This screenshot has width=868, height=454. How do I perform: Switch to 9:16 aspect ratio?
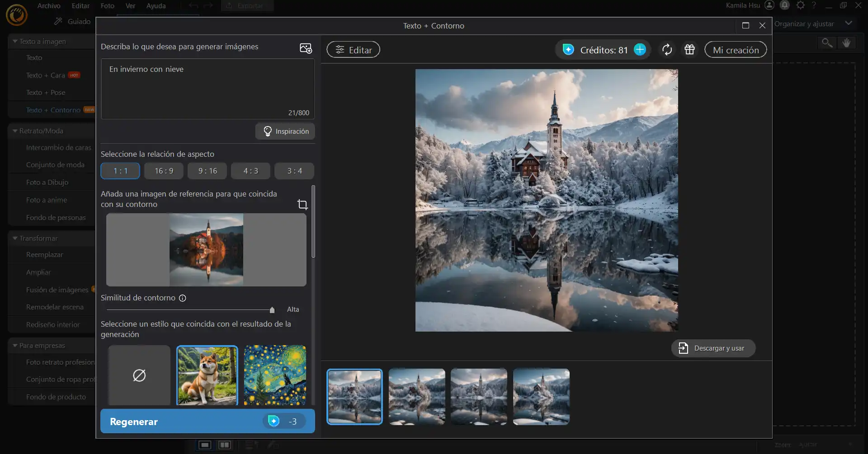click(208, 171)
